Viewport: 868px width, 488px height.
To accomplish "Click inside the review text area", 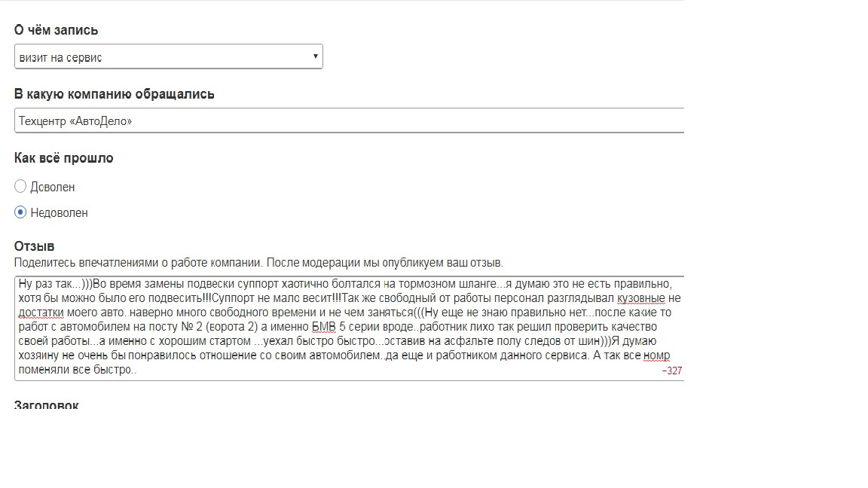I will pyautogui.click(x=350, y=328).
